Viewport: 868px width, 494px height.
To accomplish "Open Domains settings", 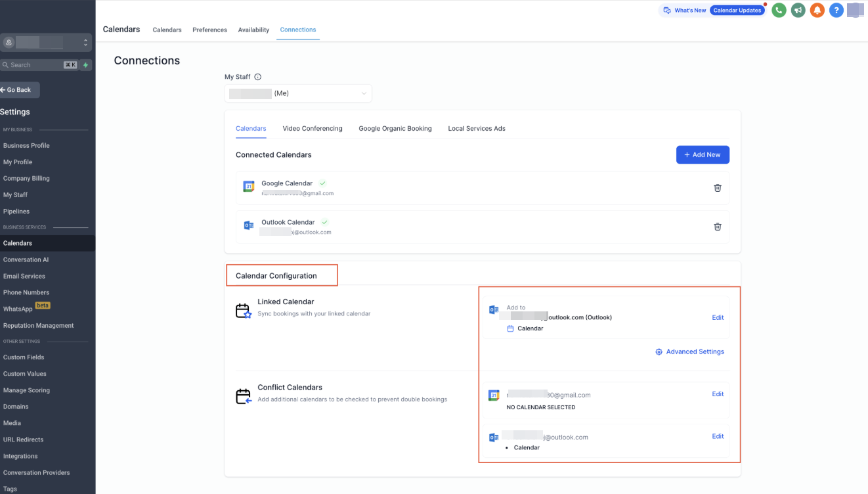I will click(x=16, y=407).
